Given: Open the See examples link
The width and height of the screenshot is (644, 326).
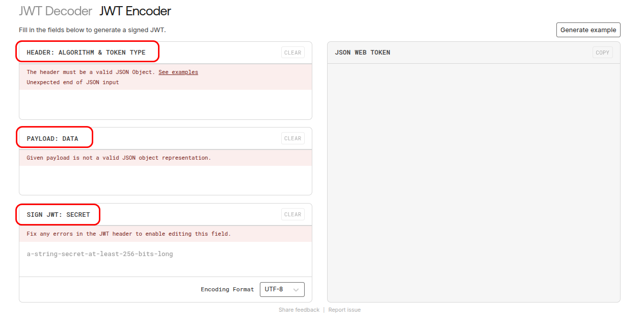Looking at the screenshot, I should tap(178, 72).
